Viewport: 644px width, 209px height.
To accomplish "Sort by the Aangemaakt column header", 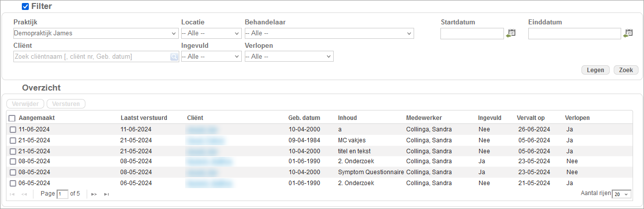I will (x=36, y=118).
